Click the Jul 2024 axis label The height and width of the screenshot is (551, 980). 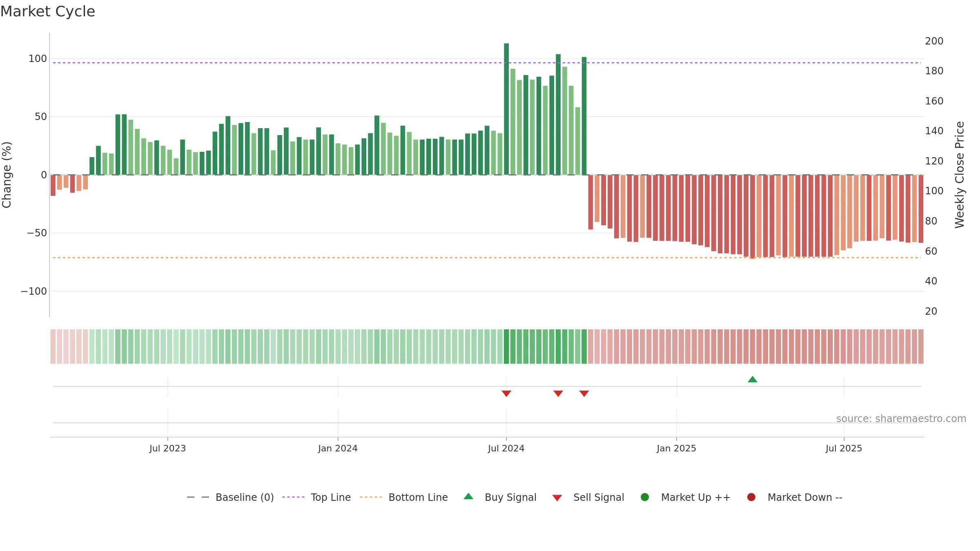click(506, 449)
